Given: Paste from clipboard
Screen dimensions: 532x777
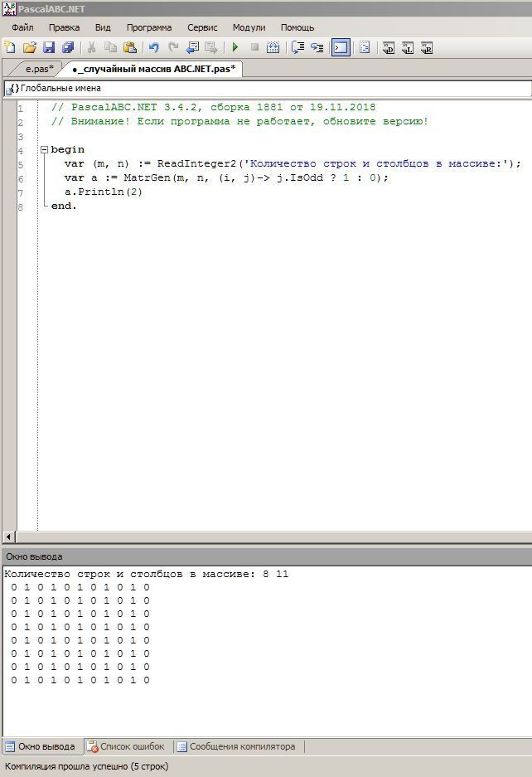Looking at the screenshot, I should point(129,47).
